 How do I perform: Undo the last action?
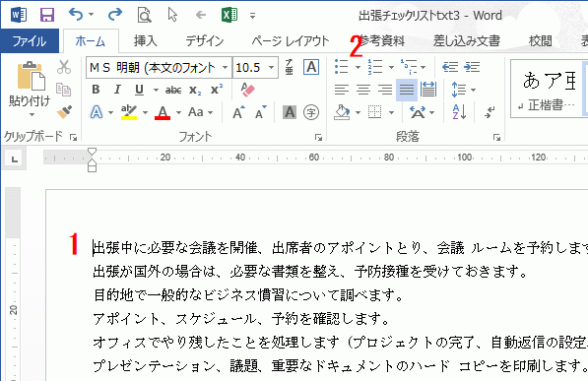coord(76,14)
